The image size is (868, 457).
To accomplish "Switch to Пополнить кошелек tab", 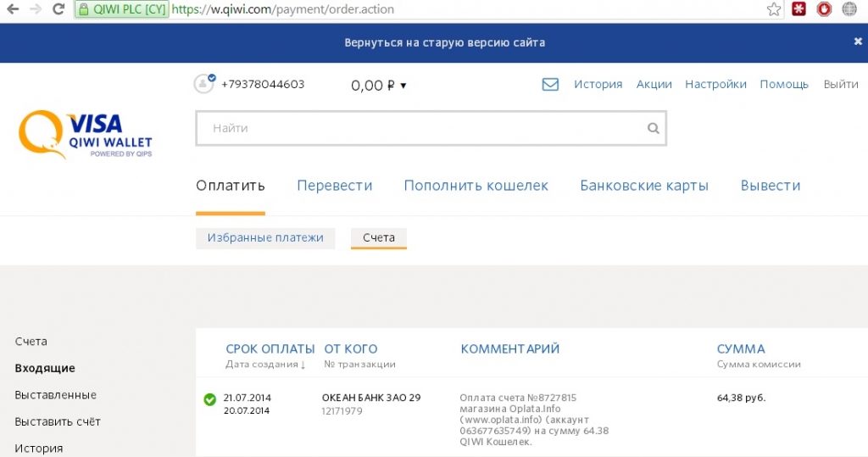I will [x=476, y=186].
